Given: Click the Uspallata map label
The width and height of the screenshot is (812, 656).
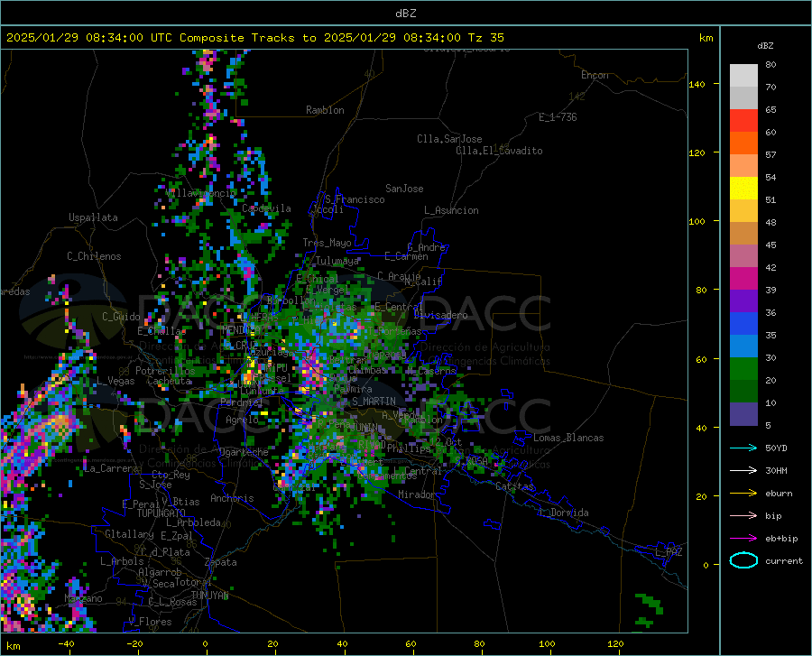Looking at the screenshot, I should click(93, 217).
